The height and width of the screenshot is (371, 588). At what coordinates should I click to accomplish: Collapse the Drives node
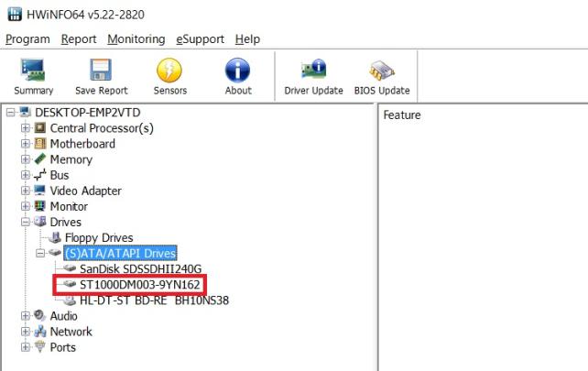click(x=26, y=222)
